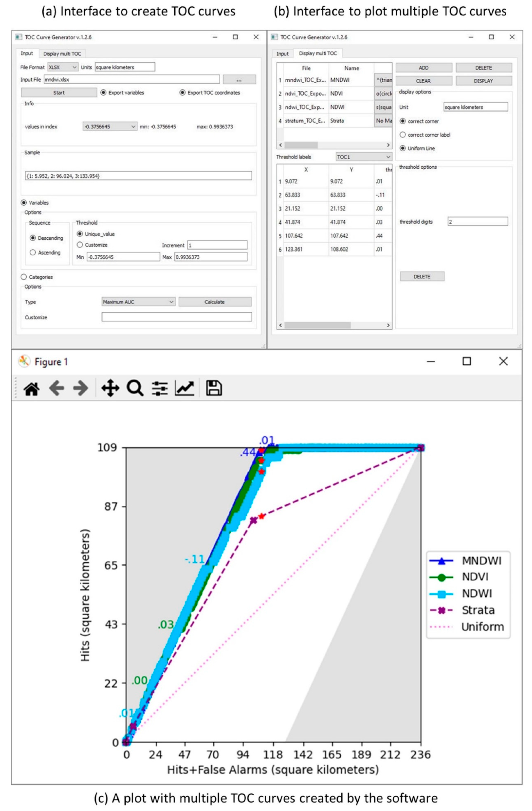Select the Pan axes tool icon
532x811 pixels.
tap(110, 388)
